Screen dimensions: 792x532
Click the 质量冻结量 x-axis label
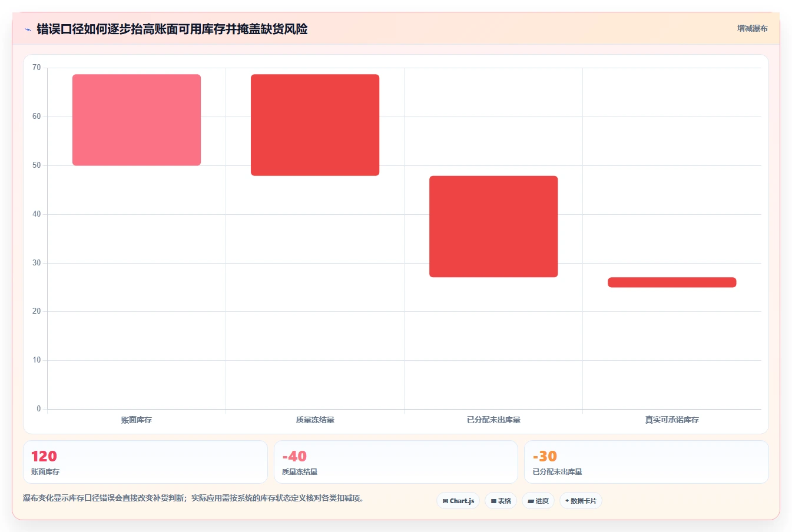coord(315,420)
